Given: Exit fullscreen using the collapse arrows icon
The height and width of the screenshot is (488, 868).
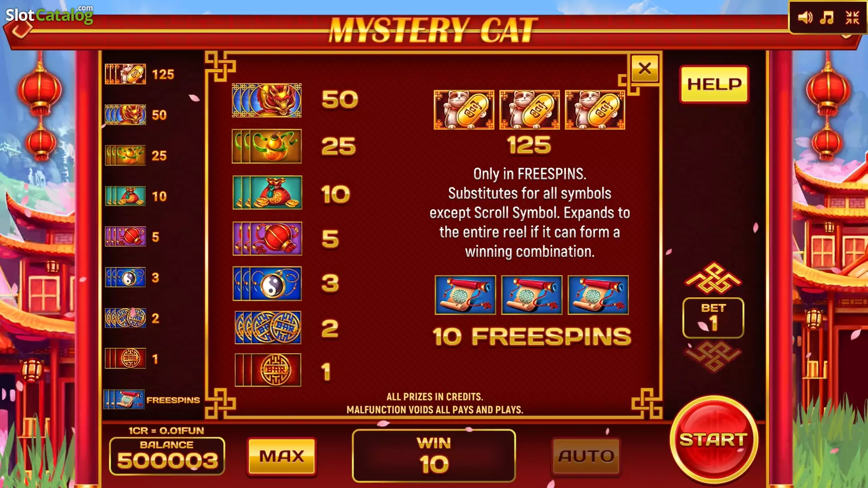Looking at the screenshot, I should tap(852, 18).
